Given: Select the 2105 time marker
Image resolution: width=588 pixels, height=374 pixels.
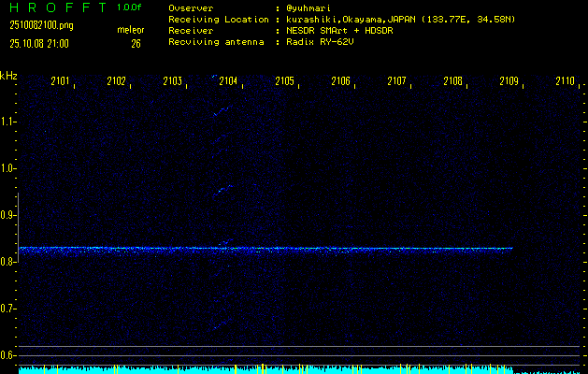Looking at the screenshot, I should point(284,81).
